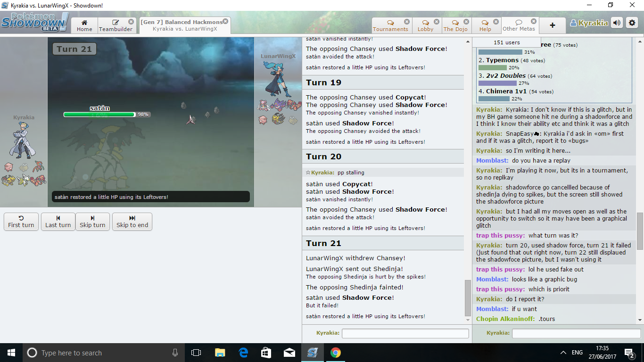Click satàn's green HP bar
Image resolution: width=644 pixels, height=362 pixels.
[99, 115]
